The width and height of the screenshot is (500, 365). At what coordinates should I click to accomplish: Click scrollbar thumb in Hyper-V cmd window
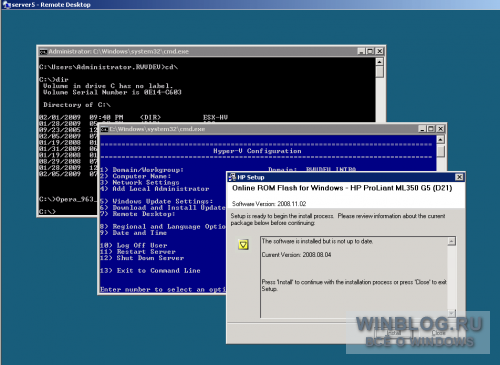pos(440,151)
